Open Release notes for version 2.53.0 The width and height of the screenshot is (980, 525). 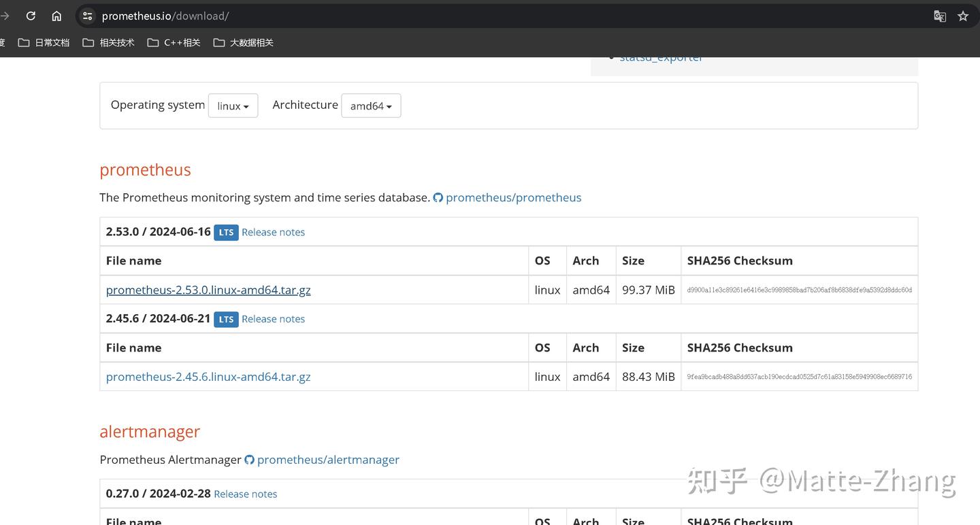tap(273, 232)
